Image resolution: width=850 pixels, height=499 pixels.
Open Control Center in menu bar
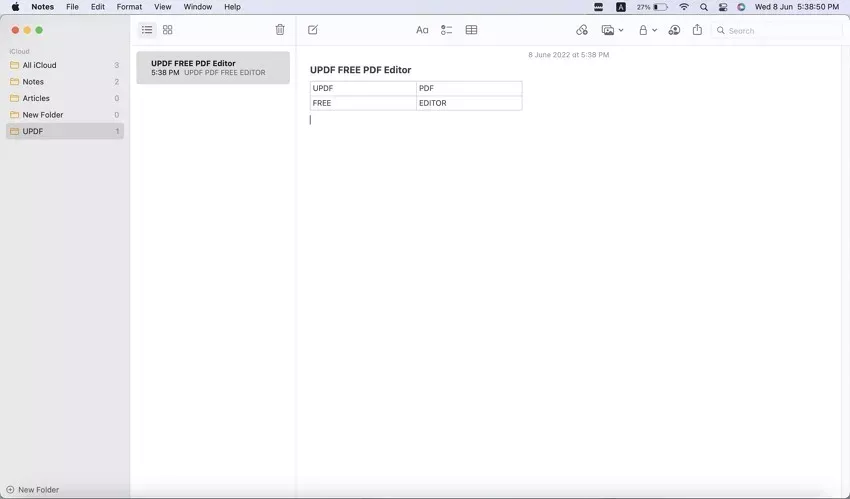[x=723, y=7]
